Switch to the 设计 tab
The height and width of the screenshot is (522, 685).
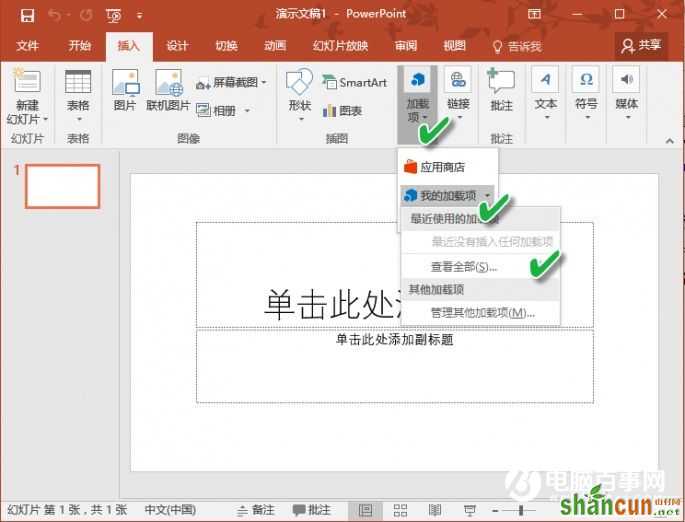(177, 46)
